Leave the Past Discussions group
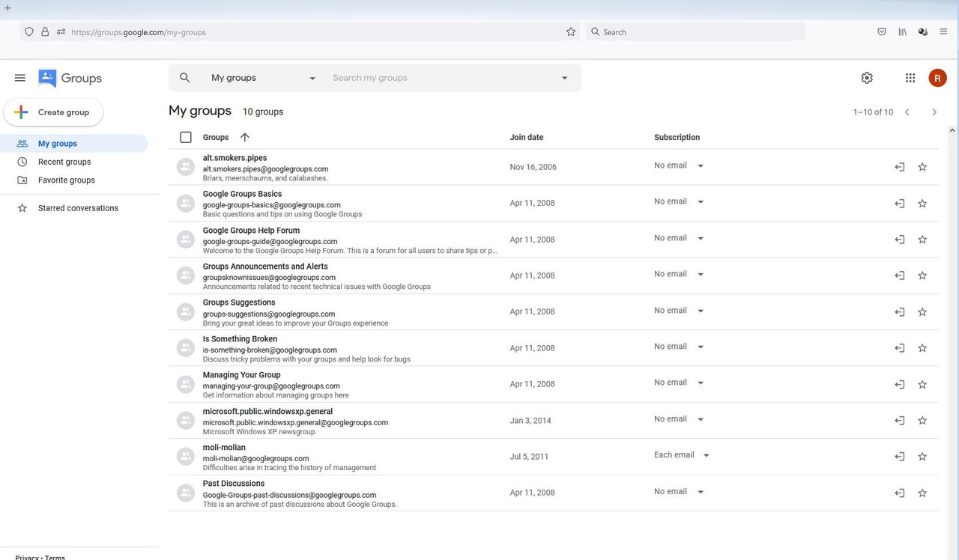The image size is (959, 560). [x=900, y=493]
